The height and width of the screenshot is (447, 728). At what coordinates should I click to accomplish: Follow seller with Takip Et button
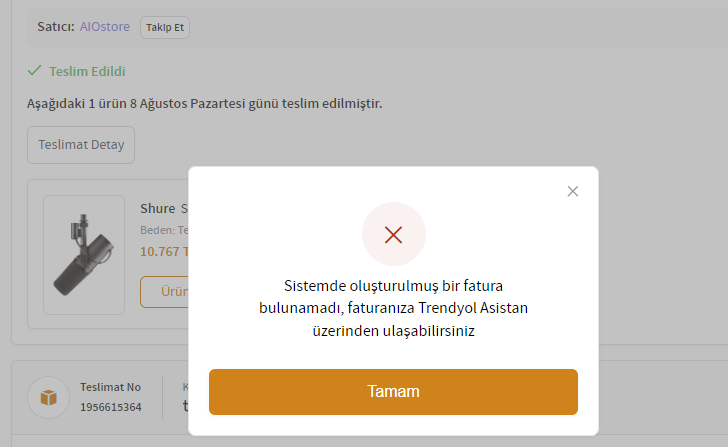point(165,26)
